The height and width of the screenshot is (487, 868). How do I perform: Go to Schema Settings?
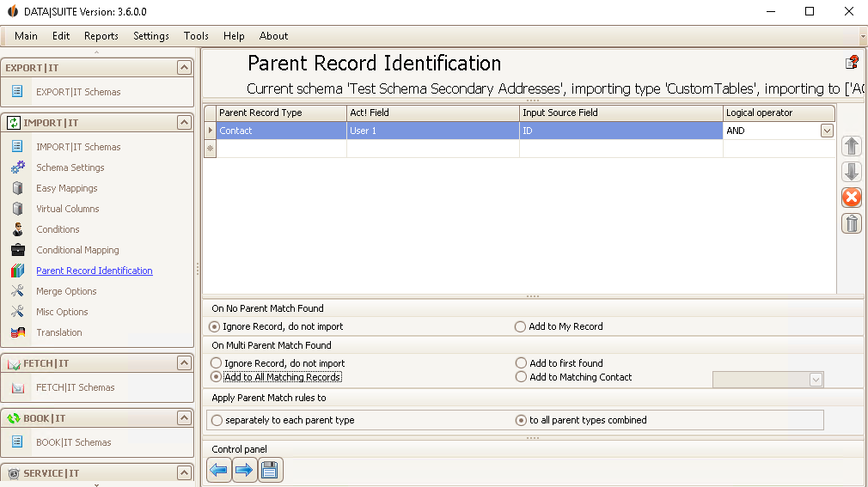pyautogui.click(x=70, y=167)
